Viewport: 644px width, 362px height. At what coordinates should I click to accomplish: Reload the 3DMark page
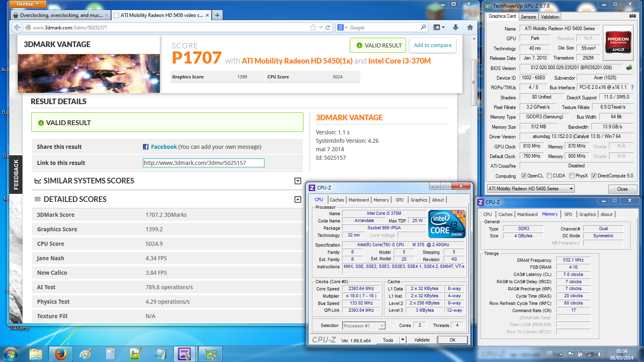click(x=328, y=27)
